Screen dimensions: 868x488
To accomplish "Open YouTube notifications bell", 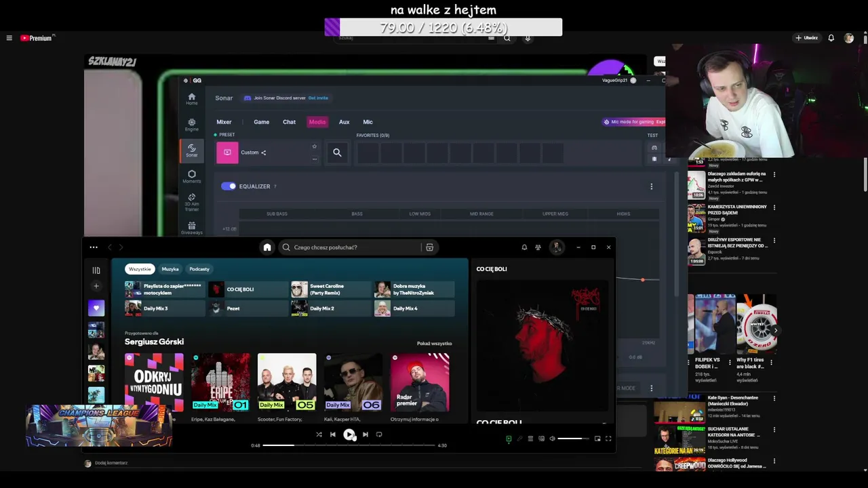I will point(831,38).
